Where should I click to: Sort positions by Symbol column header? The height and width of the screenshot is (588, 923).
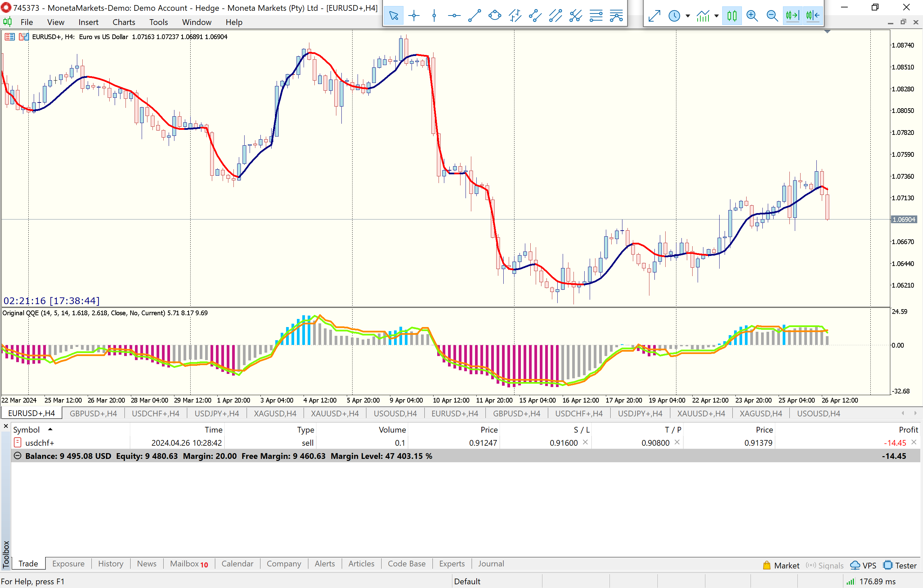(26, 430)
